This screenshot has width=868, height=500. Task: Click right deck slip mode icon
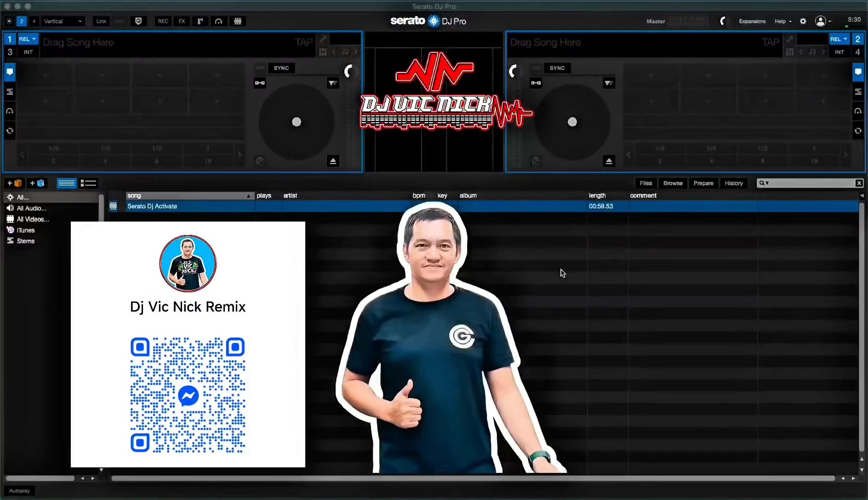point(609,83)
